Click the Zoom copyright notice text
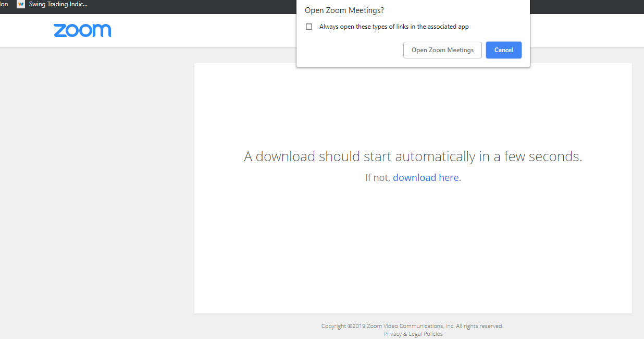Viewport: 644px width, 339px height. coord(412,326)
